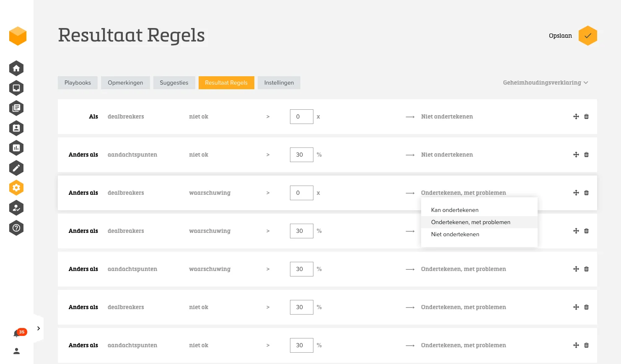Click the home icon in sidebar
621x364 pixels.
point(16,68)
